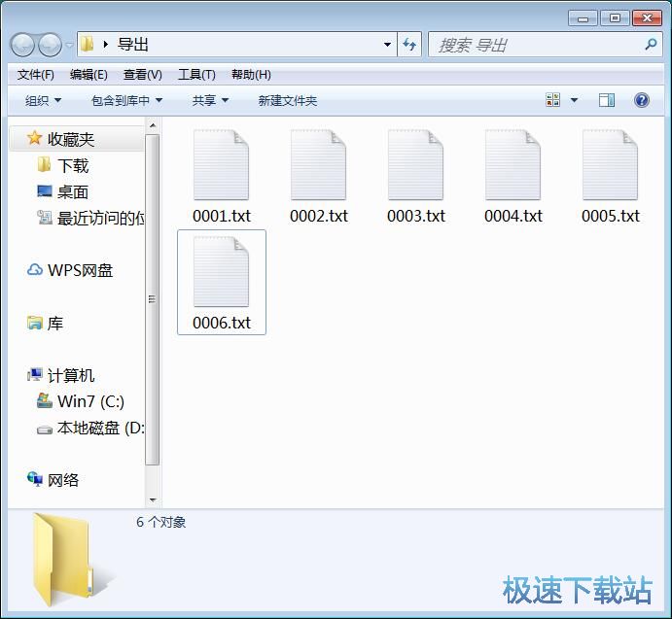Select 网络 in navigation pane
The width and height of the screenshot is (672, 619).
point(53,480)
